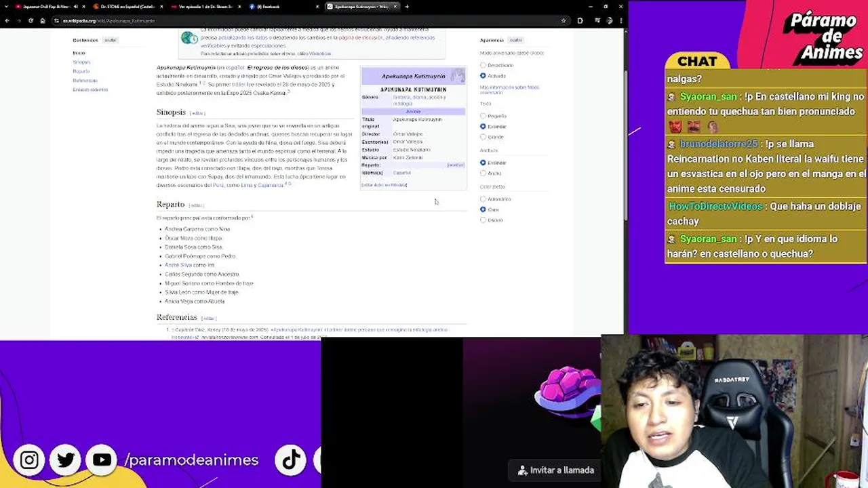Select the Apukunapa Kutimuynin Wikipedia tab
This screenshot has height=488, width=868.
(x=361, y=7)
